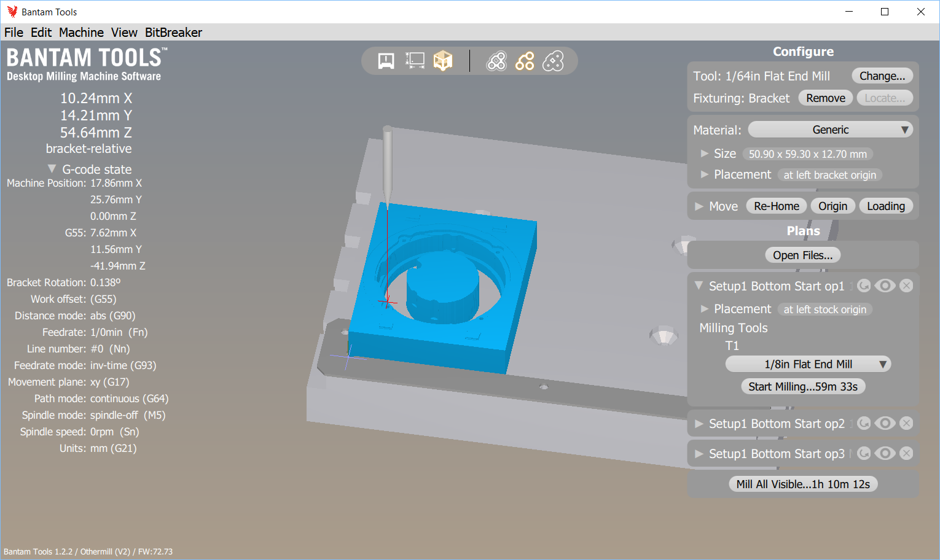Hide Setup1 Bottom Start op1 with its eye icon
The width and height of the screenshot is (940, 560).
pos(885,286)
